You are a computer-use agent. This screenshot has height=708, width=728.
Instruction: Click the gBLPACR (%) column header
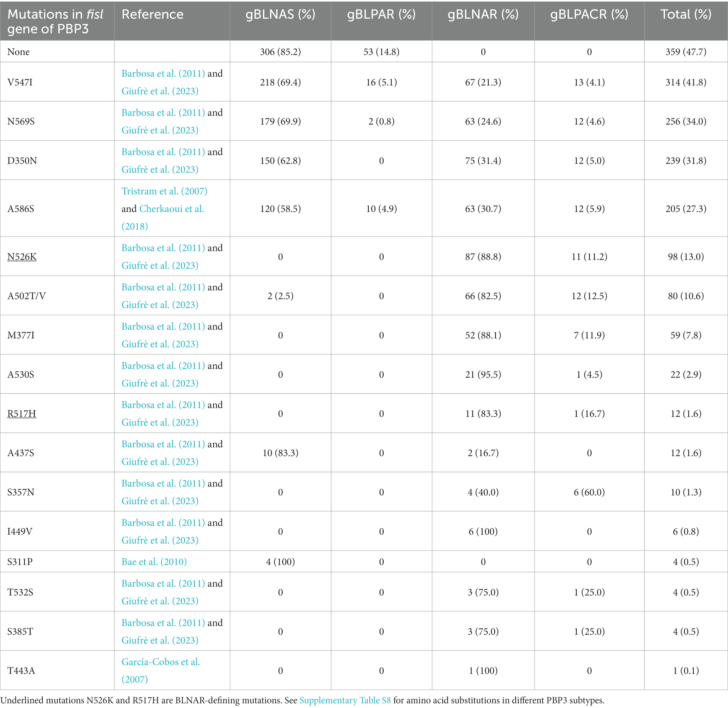pyautogui.click(x=589, y=14)
